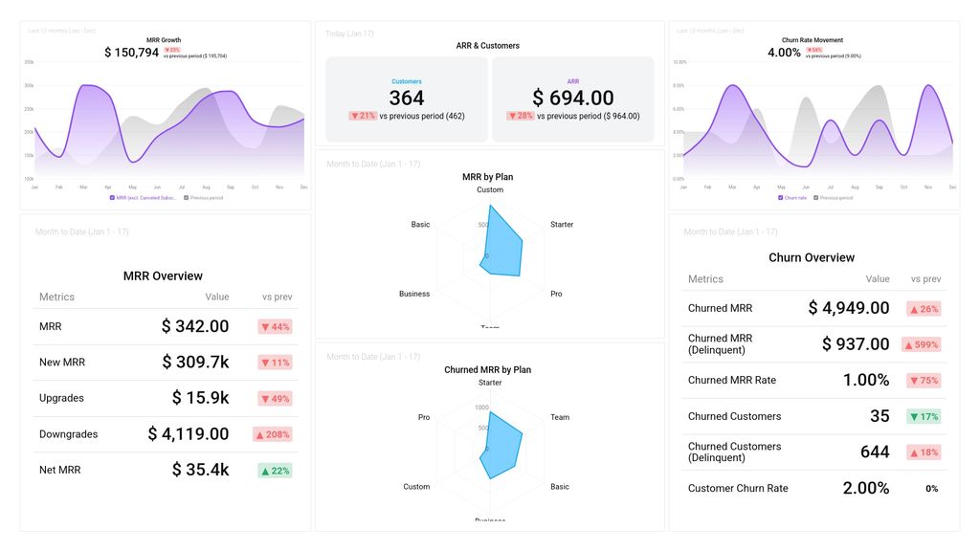Click the Churned MRR (Delinquent) row label
Screen dimensions: 980x551
coord(720,343)
